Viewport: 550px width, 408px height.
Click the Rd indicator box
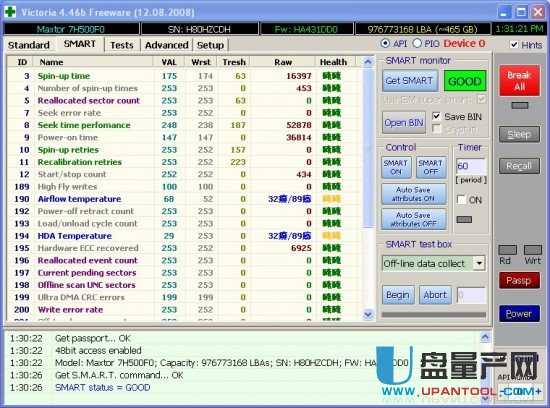click(507, 250)
